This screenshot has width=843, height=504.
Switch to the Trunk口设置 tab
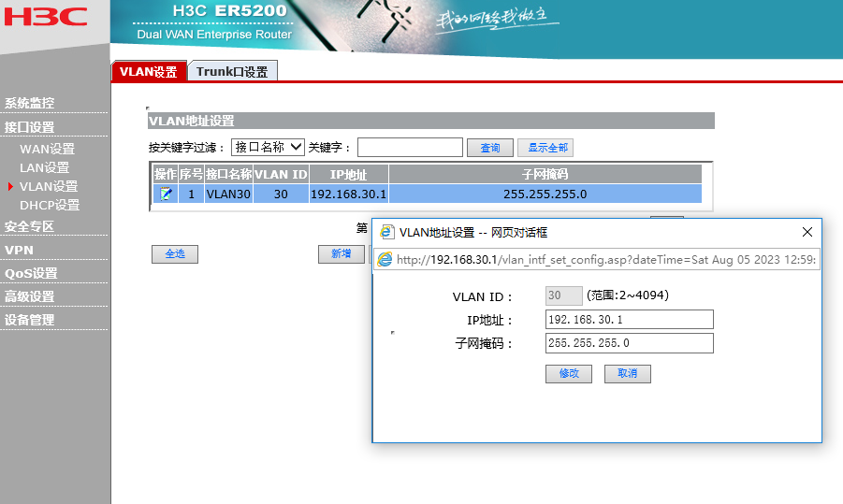click(x=232, y=71)
